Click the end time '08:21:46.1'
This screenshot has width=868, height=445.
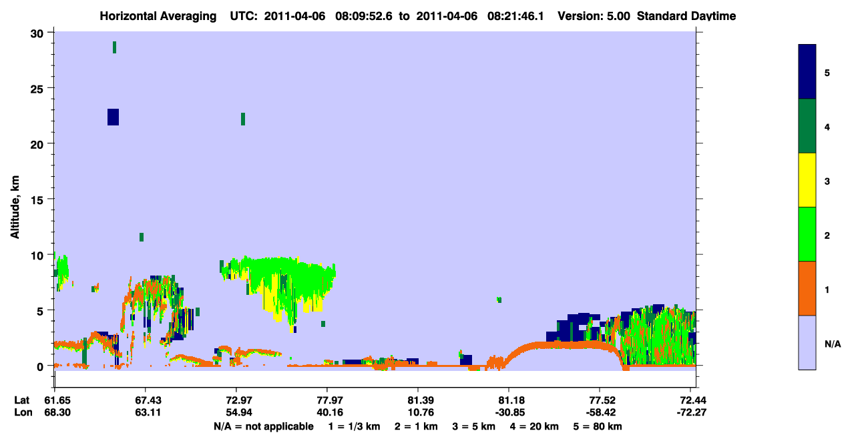(515, 16)
